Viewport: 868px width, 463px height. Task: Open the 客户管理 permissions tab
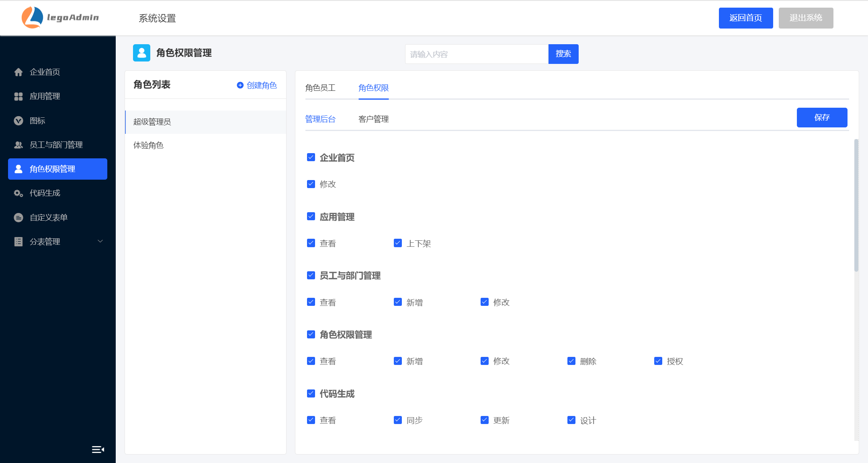(373, 119)
